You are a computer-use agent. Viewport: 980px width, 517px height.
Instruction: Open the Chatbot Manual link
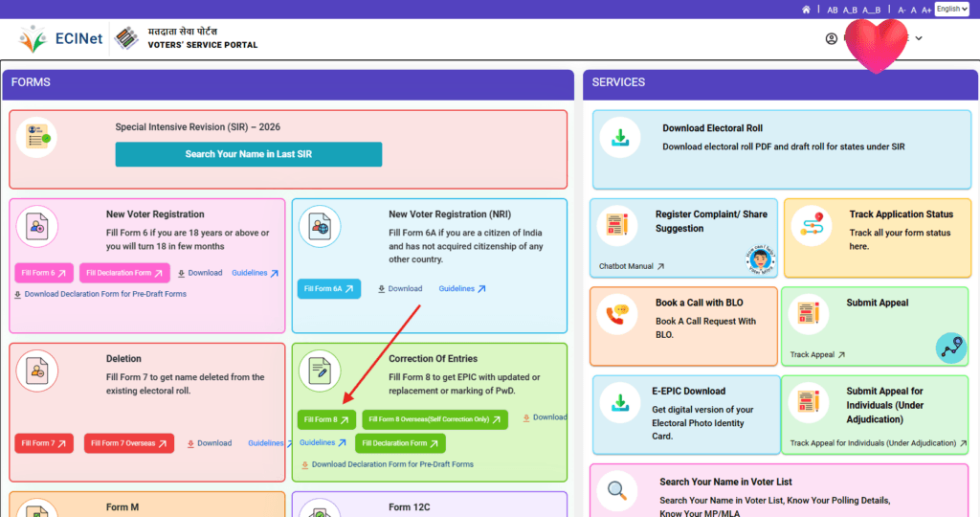click(x=632, y=266)
